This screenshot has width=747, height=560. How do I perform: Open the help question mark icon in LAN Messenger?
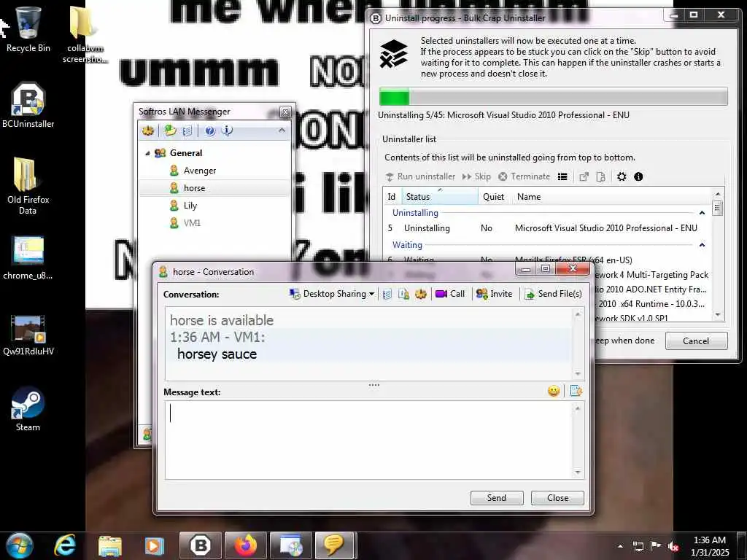pos(210,131)
